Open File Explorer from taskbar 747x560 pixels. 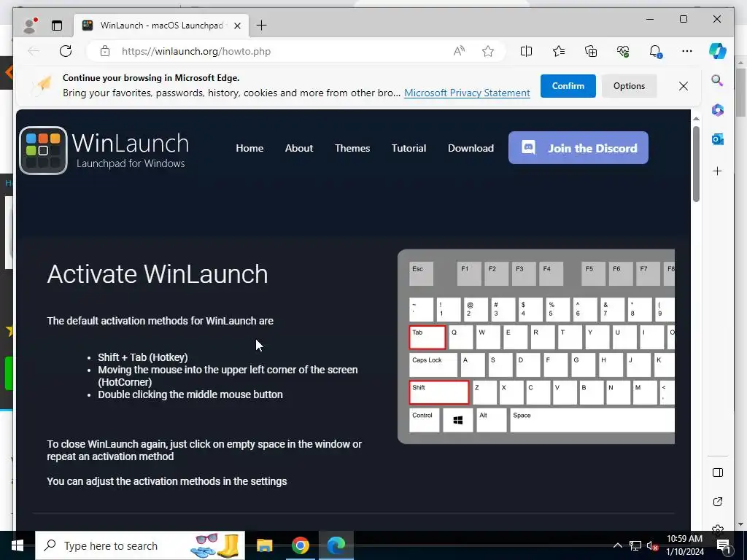coord(264,545)
